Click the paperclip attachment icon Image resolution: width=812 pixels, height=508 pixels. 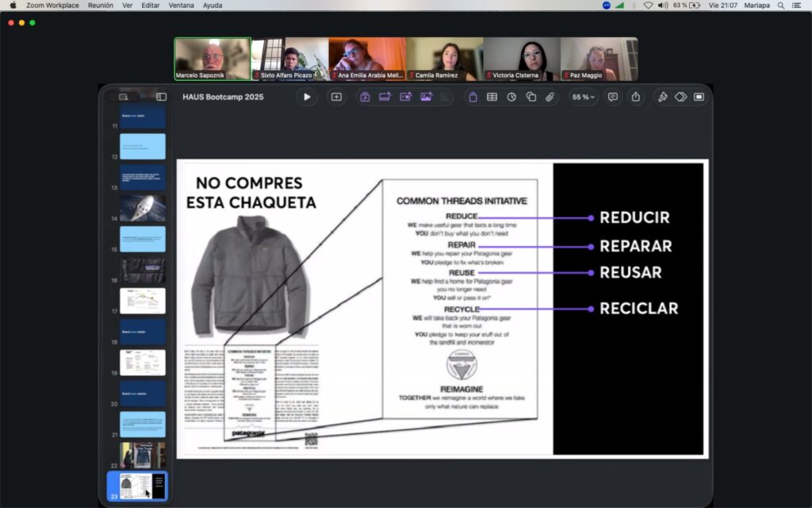pyautogui.click(x=550, y=97)
